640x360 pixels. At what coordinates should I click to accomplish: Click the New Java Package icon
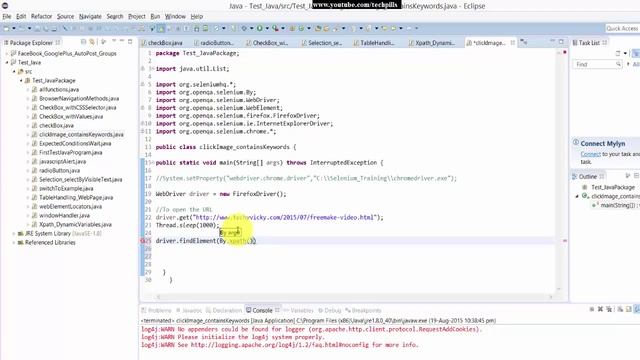292,28
